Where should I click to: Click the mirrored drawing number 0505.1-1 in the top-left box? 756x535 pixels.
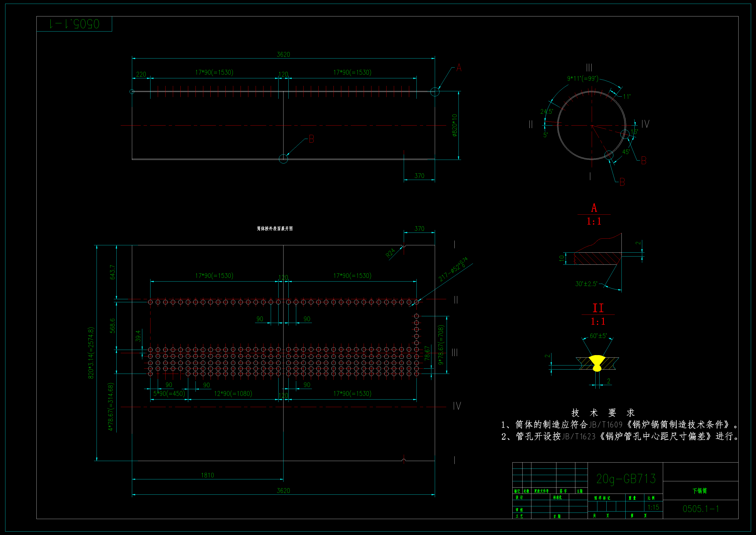coord(74,24)
